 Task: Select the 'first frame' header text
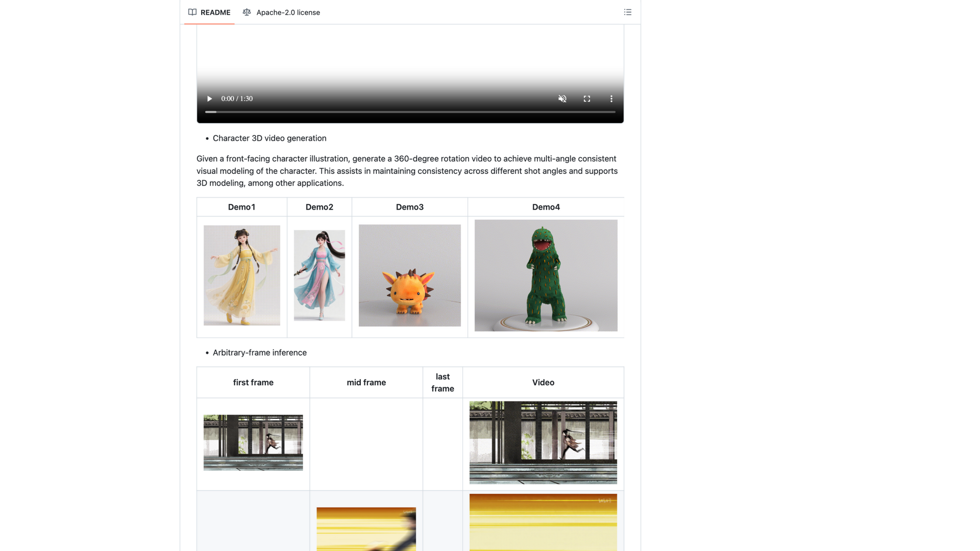pos(253,383)
